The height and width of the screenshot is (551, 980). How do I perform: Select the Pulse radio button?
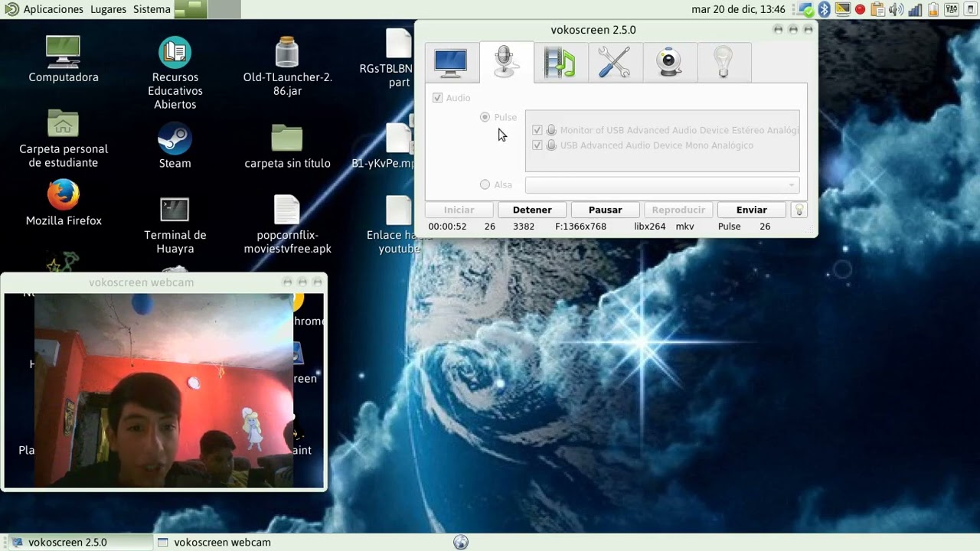(485, 117)
